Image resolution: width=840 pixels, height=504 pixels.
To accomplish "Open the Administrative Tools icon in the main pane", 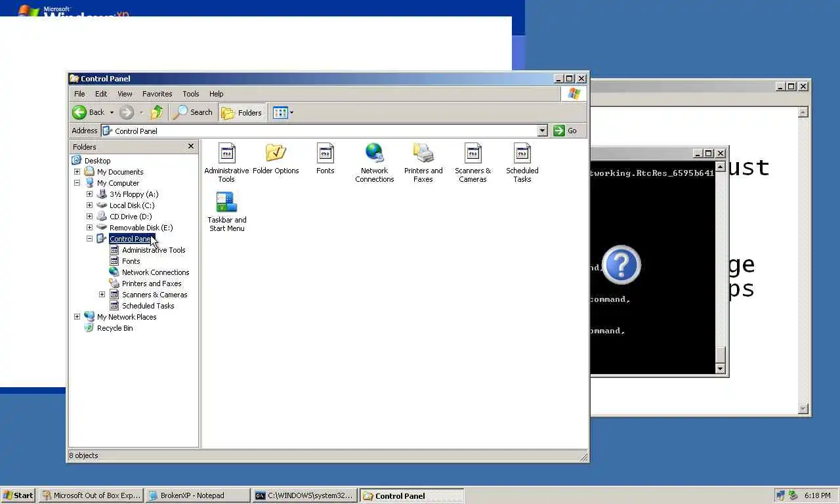I will pos(226,163).
